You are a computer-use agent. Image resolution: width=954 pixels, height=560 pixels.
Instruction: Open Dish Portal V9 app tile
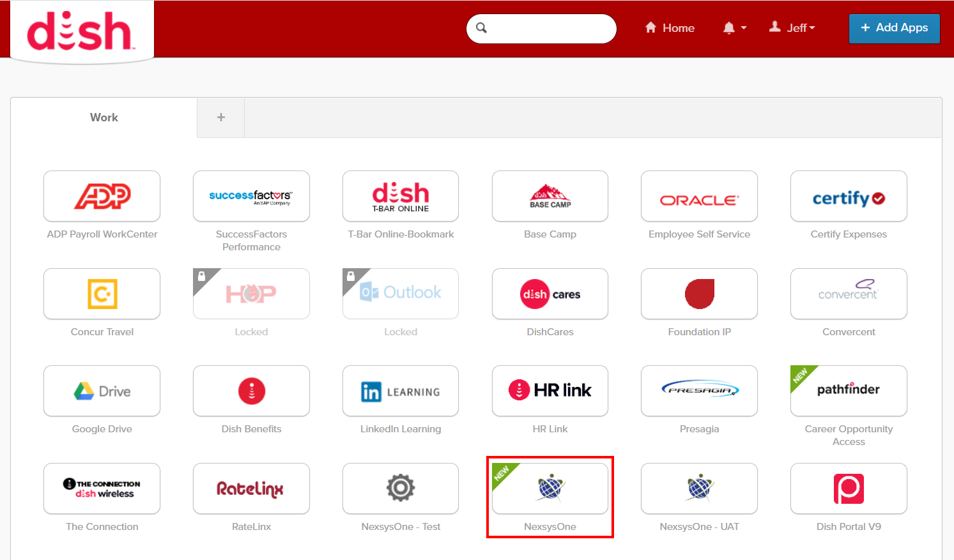[849, 488]
